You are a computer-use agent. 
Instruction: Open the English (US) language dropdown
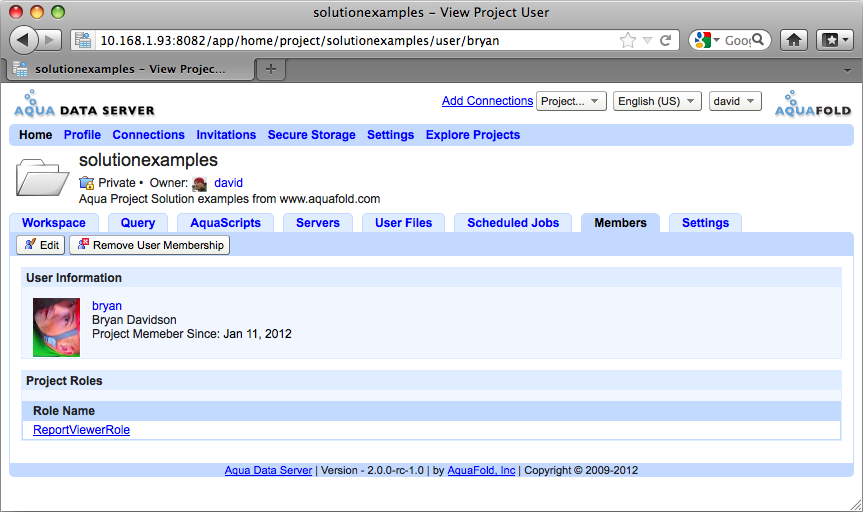(x=657, y=101)
